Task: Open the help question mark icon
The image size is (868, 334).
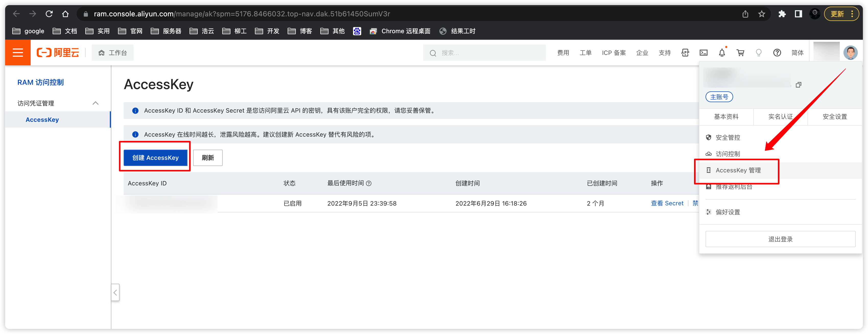Action: pyautogui.click(x=777, y=53)
